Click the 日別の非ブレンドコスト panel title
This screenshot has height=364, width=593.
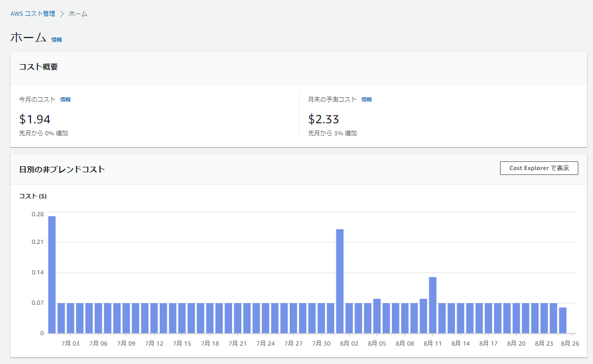tap(62, 169)
